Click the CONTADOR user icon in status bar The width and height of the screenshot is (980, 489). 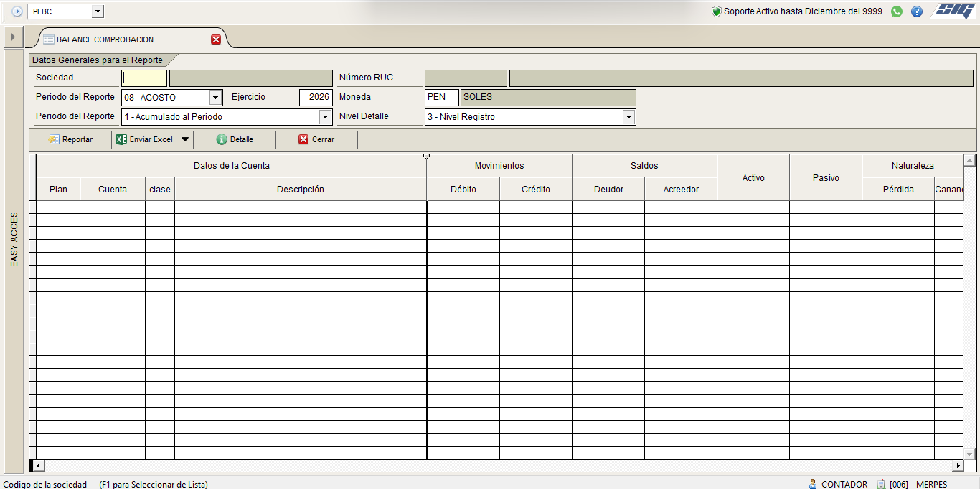(813, 484)
